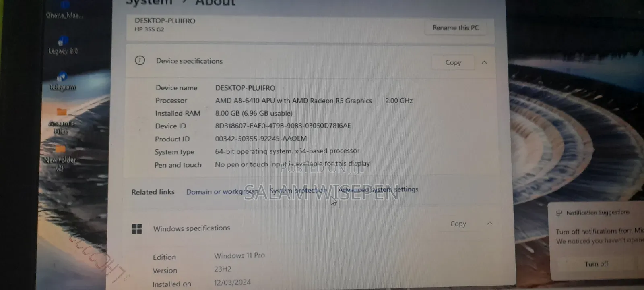This screenshot has width=644, height=290.
Task: Select installed RAM value 8.00 GB
Action: point(254,113)
